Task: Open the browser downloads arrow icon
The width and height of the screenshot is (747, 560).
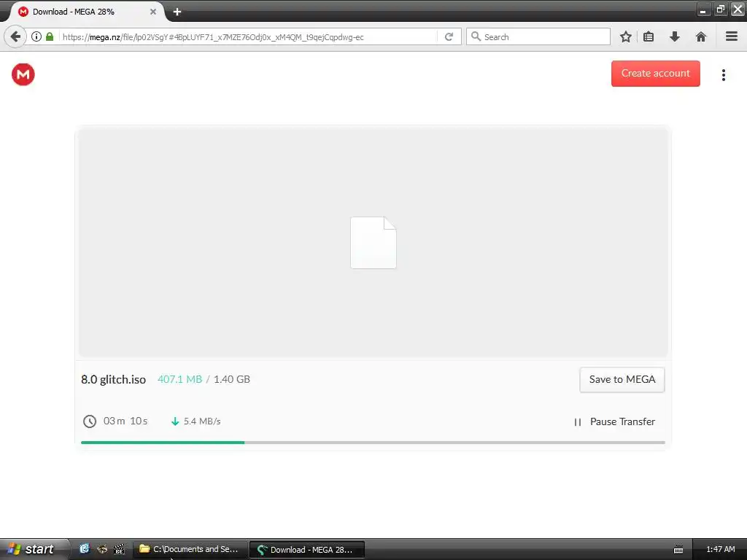Action: [x=675, y=36]
